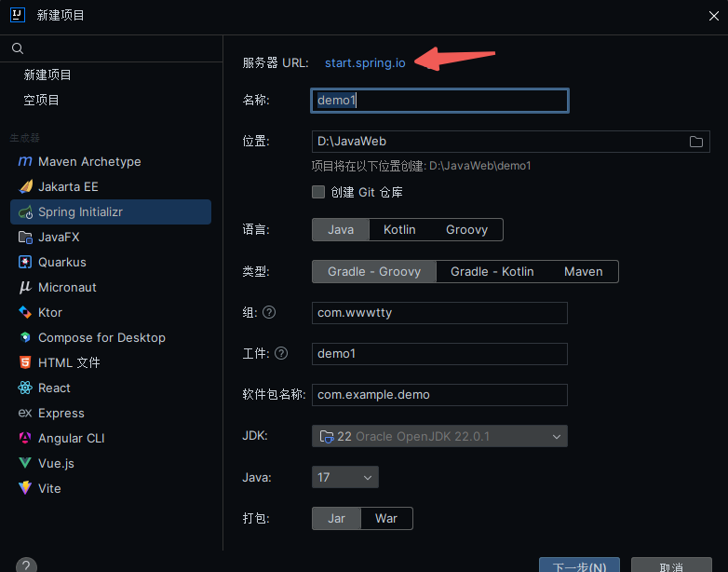This screenshot has width=728, height=572.
Task: Select the React generator entry
Action: pos(111,388)
